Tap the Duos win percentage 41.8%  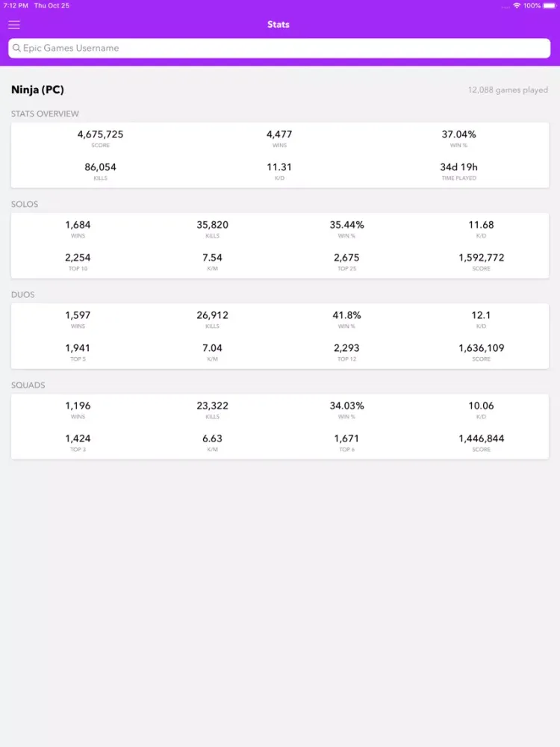coord(346,315)
